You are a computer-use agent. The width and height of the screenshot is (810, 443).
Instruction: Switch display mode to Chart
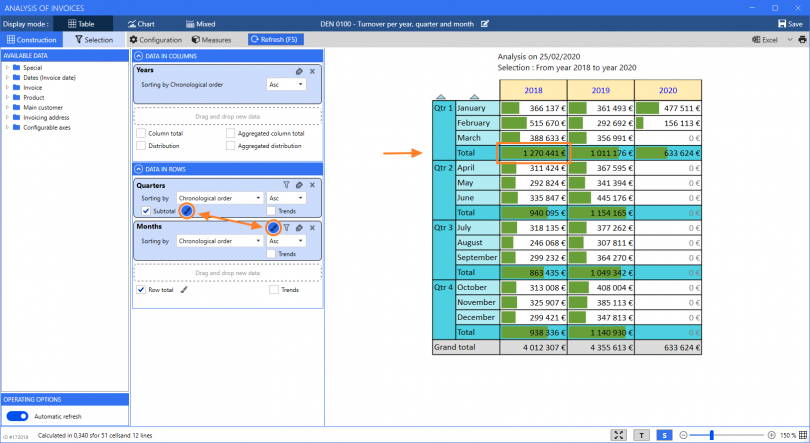point(141,24)
